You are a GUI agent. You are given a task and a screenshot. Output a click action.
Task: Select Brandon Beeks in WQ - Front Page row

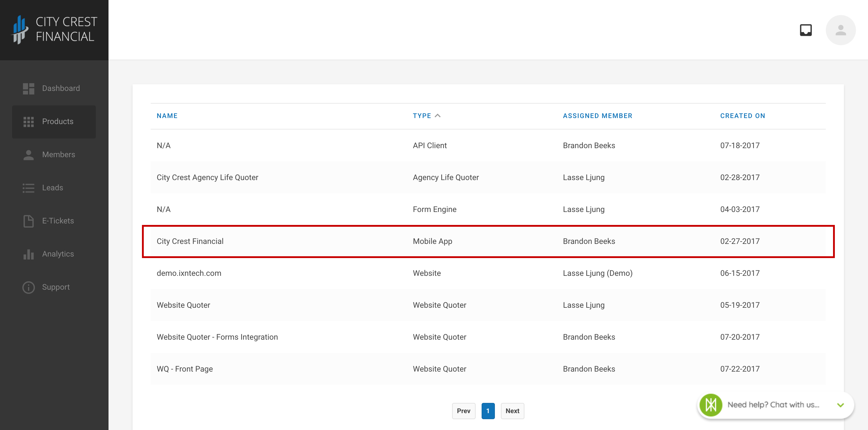coord(589,369)
